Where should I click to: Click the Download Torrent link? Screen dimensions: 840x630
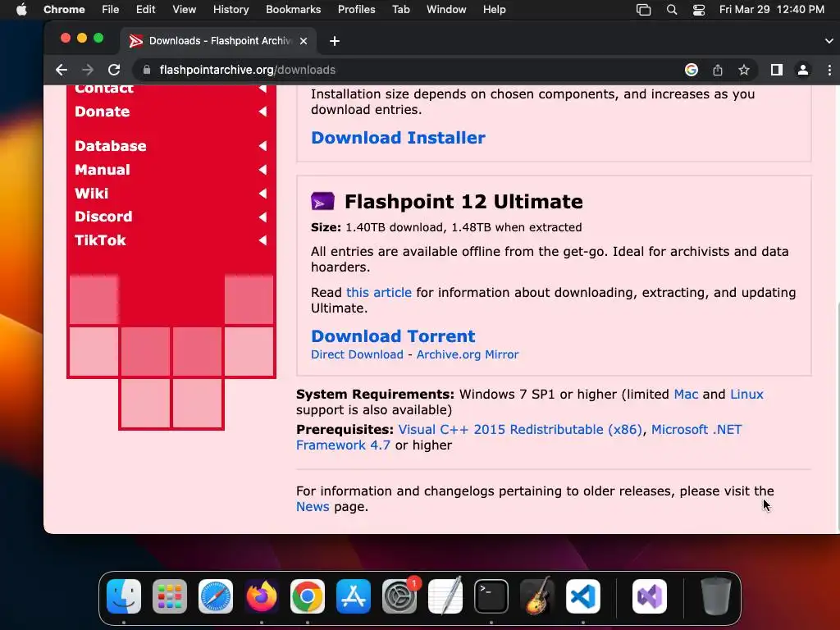[x=393, y=336]
